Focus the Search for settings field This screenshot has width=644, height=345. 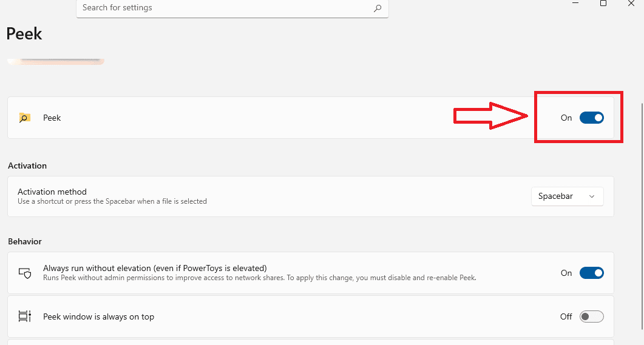[232, 8]
